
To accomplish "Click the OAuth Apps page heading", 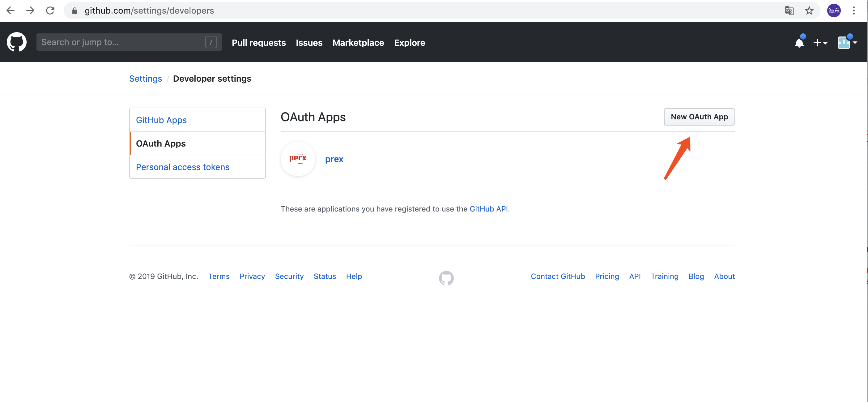I will [313, 117].
